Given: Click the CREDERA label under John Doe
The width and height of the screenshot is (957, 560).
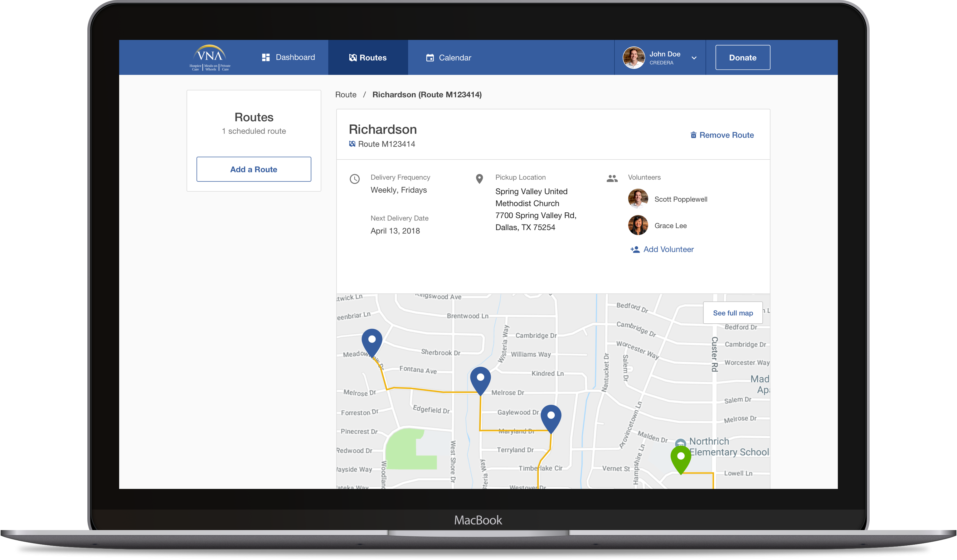Looking at the screenshot, I should pos(661,63).
